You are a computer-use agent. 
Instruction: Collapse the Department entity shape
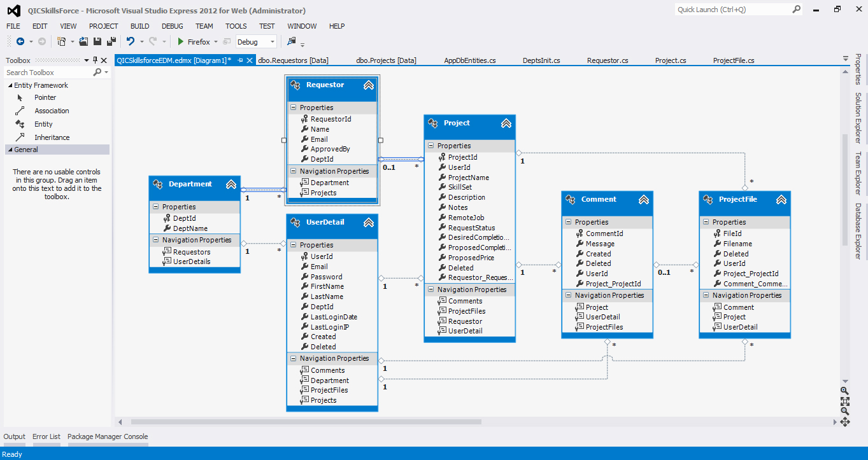231,185
